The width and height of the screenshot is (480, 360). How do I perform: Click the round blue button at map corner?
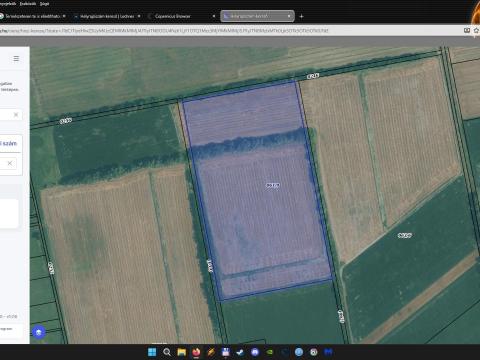point(39,332)
